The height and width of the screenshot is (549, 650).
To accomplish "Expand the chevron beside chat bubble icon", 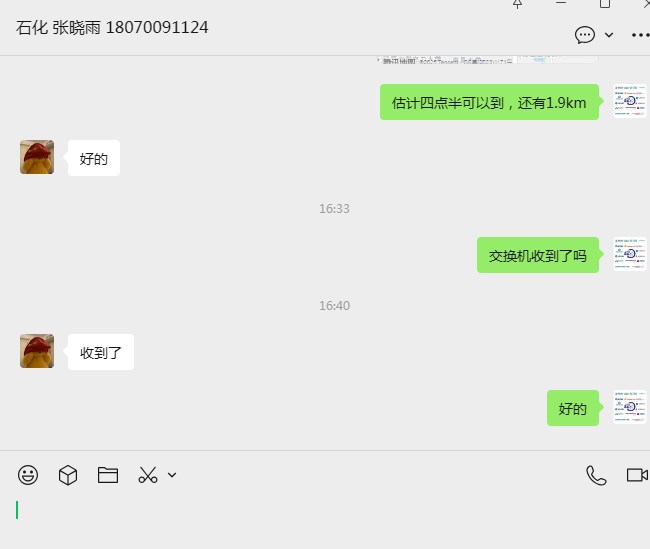I will coord(609,35).
